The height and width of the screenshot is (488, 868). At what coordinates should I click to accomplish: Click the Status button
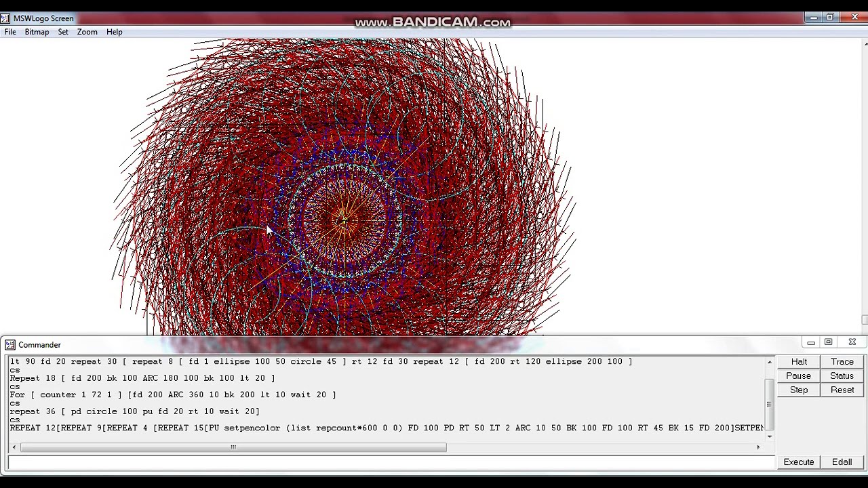(x=842, y=376)
